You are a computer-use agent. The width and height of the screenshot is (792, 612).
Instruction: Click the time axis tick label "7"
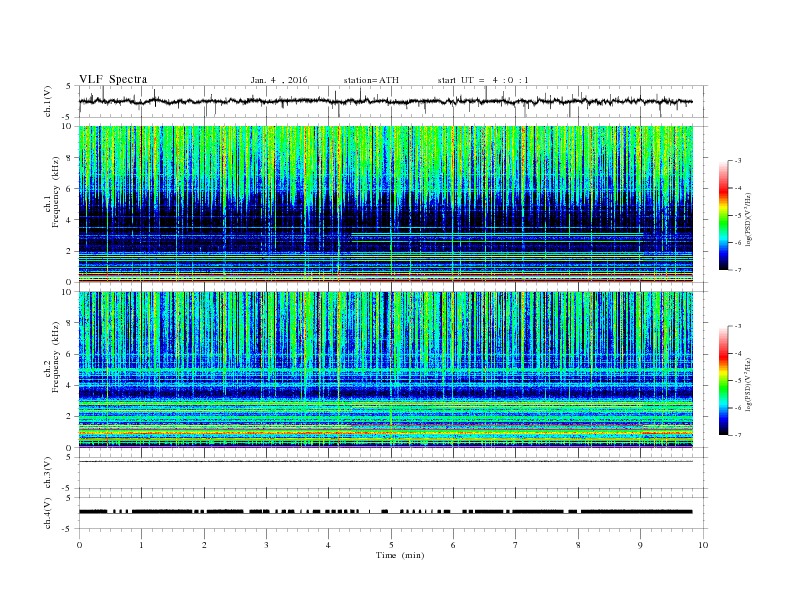(516, 545)
